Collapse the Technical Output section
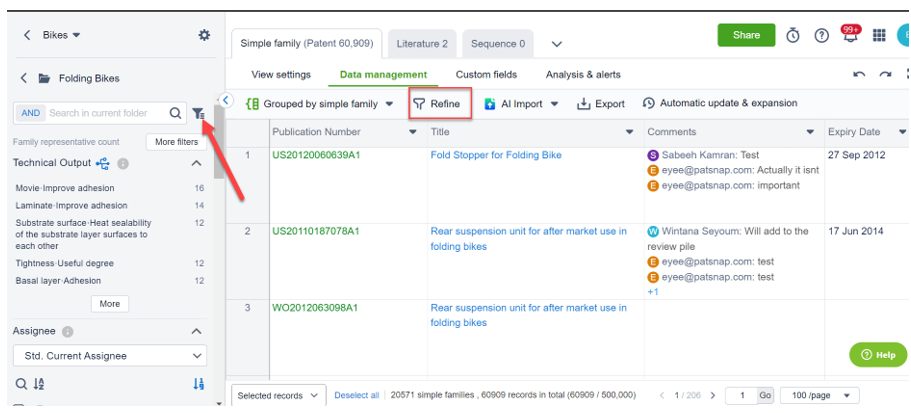The width and height of the screenshot is (911, 413). (196, 163)
